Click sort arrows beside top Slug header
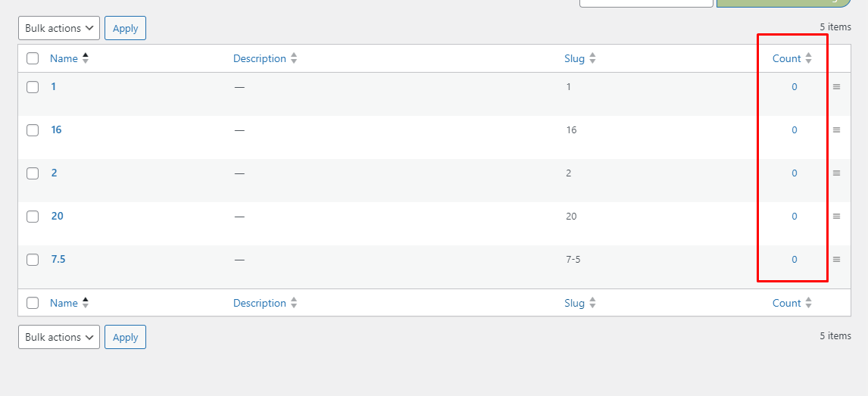Screen dimensions: 868x396 pyautogui.click(x=592, y=58)
